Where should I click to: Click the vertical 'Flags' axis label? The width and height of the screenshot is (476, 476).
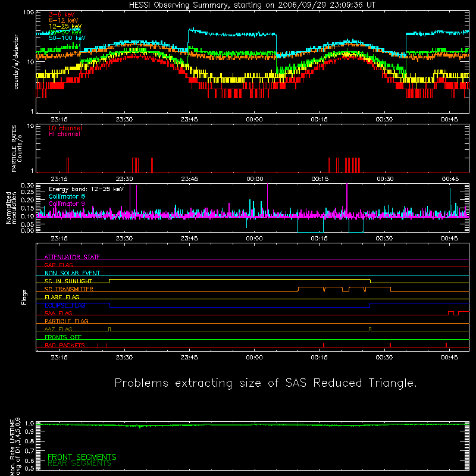coord(24,297)
